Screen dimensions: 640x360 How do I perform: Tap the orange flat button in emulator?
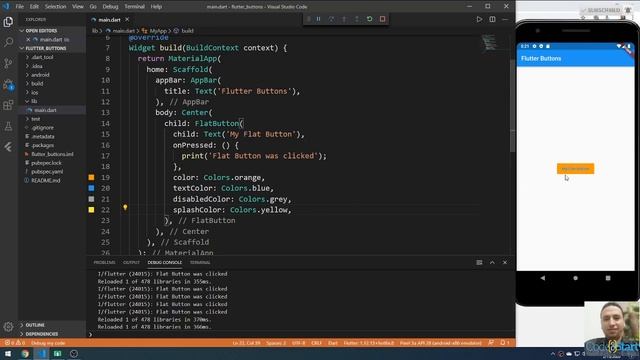(x=576, y=169)
